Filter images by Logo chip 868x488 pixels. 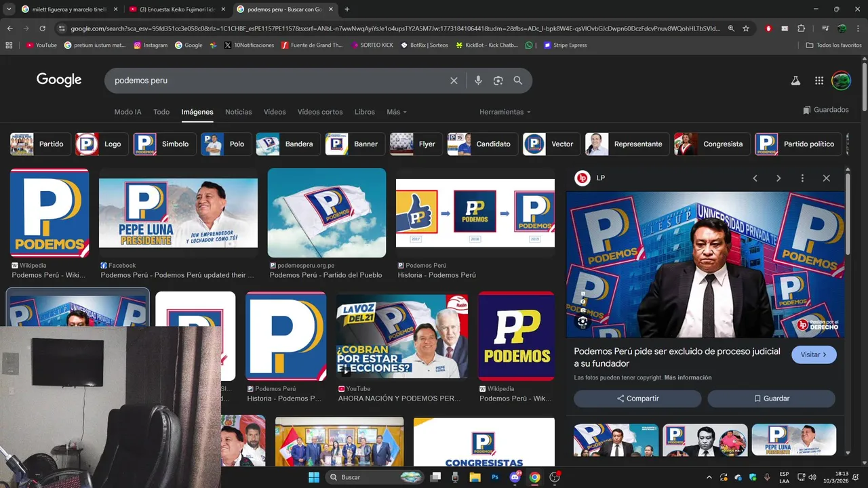click(101, 144)
